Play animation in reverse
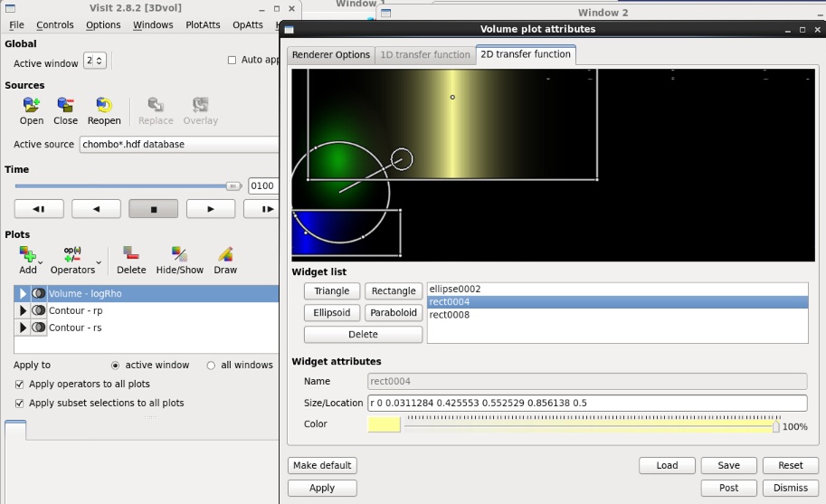This screenshot has height=504, width=826. 96,209
